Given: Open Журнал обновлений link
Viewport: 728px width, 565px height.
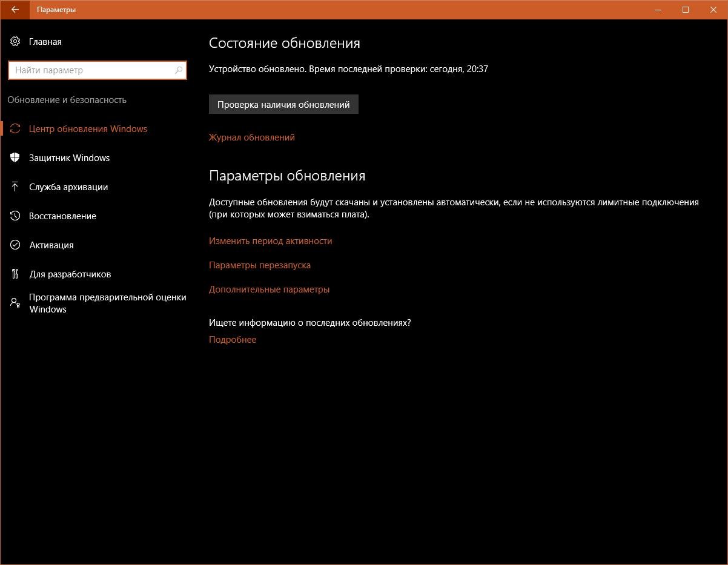Looking at the screenshot, I should pyautogui.click(x=252, y=137).
